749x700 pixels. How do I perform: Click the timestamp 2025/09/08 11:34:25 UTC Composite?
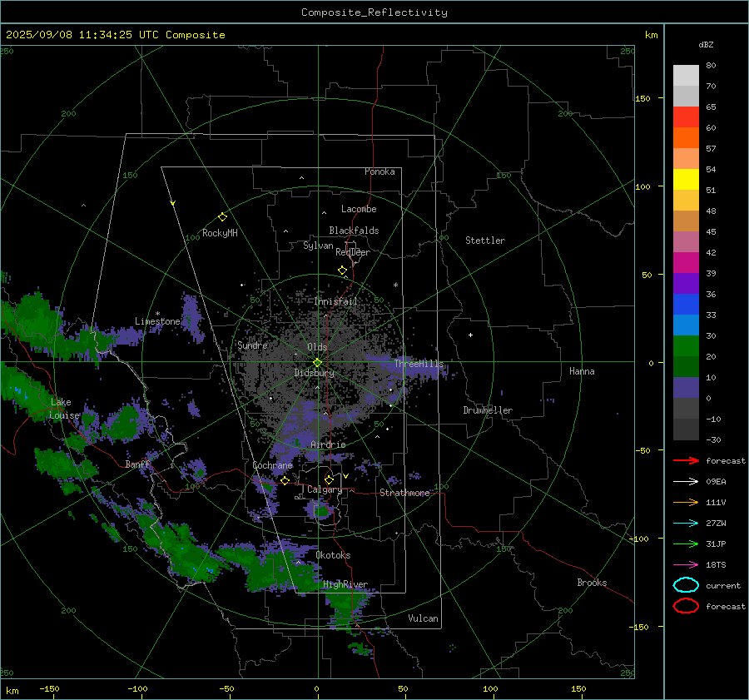pos(115,35)
